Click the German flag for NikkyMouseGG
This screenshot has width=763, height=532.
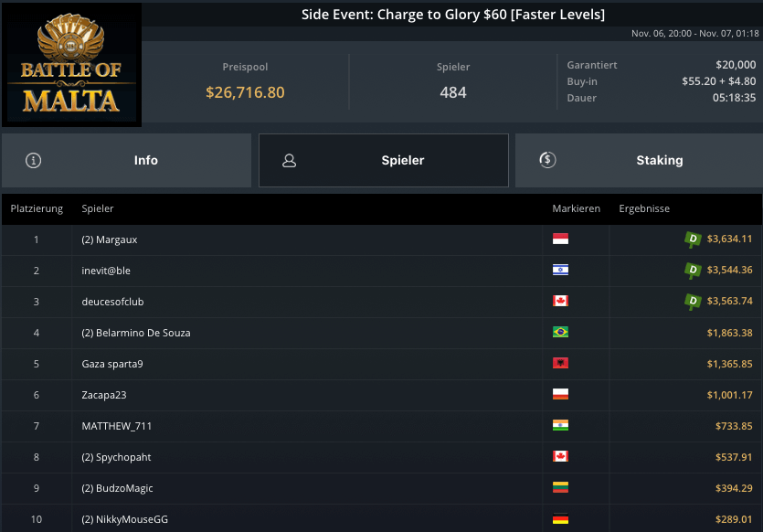pyautogui.click(x=560, y=519)
